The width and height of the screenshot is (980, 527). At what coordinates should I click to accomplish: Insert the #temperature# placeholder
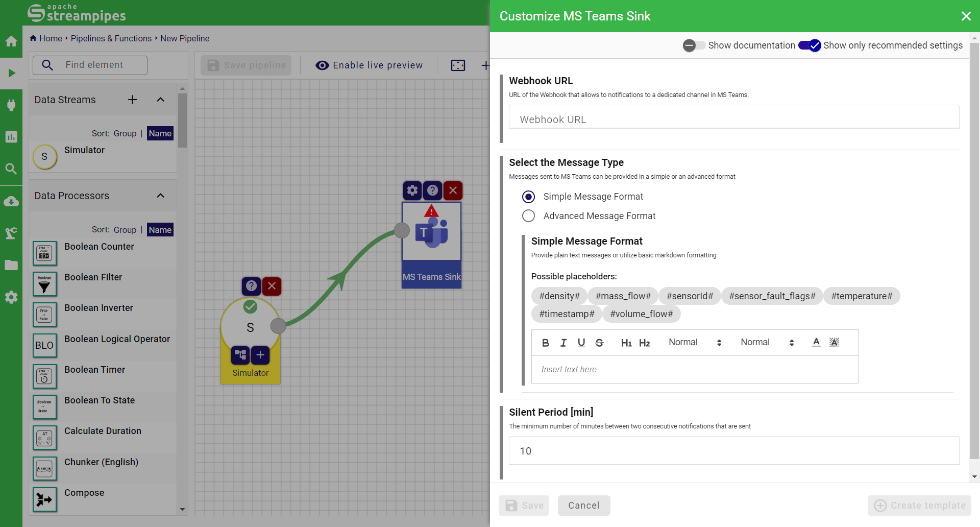click(x=861, y=296)
